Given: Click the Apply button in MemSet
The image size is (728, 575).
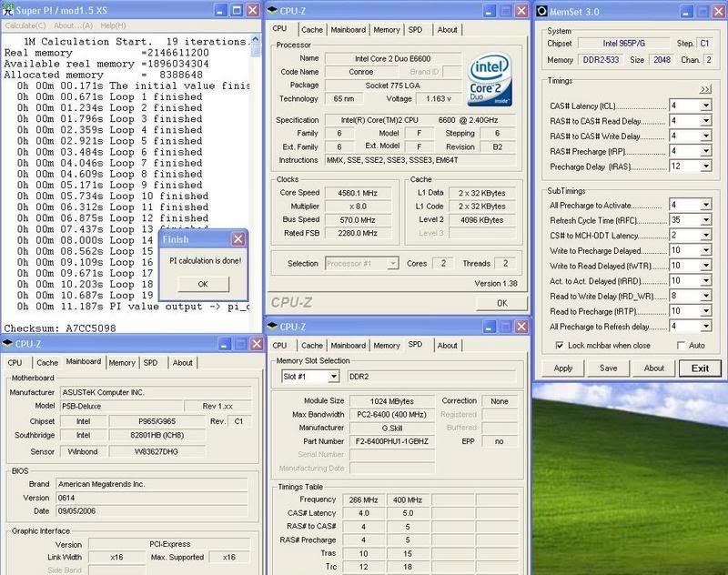Looking at the screenshot, I should coord(562,368).
